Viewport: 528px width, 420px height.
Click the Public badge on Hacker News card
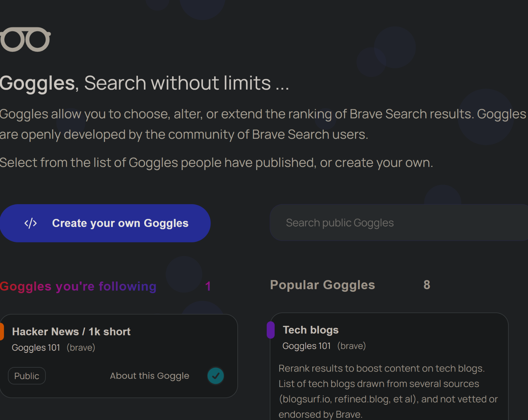coord(27,376)
